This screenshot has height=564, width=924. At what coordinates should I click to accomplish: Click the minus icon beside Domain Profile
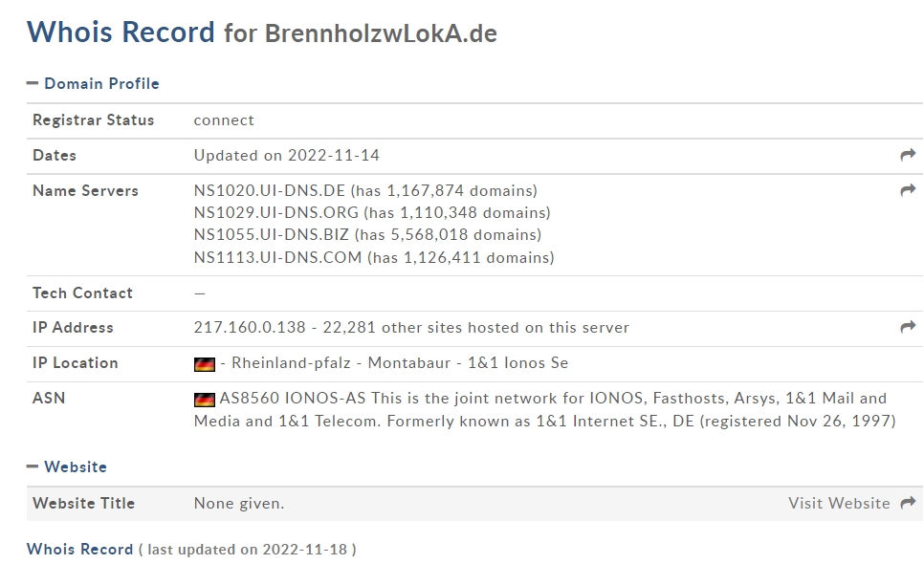pos(33,83)
